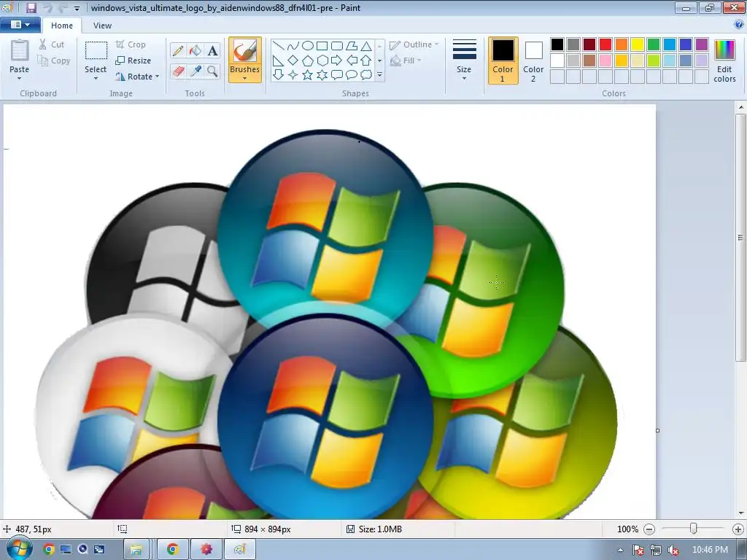Screen dimensions: 747x560
Task: Choose the Rounded rectangle shape
Action: click(337, 46)
